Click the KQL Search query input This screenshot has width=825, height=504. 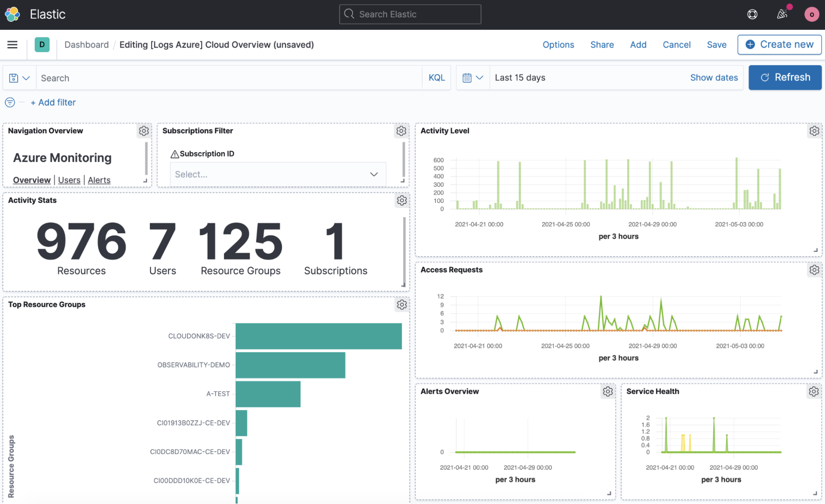229,78
